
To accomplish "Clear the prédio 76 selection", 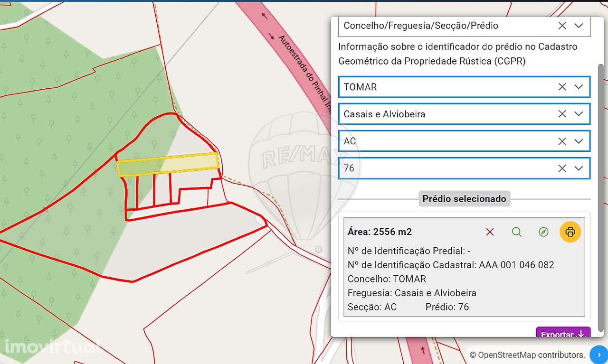I will tap(562, 168).
